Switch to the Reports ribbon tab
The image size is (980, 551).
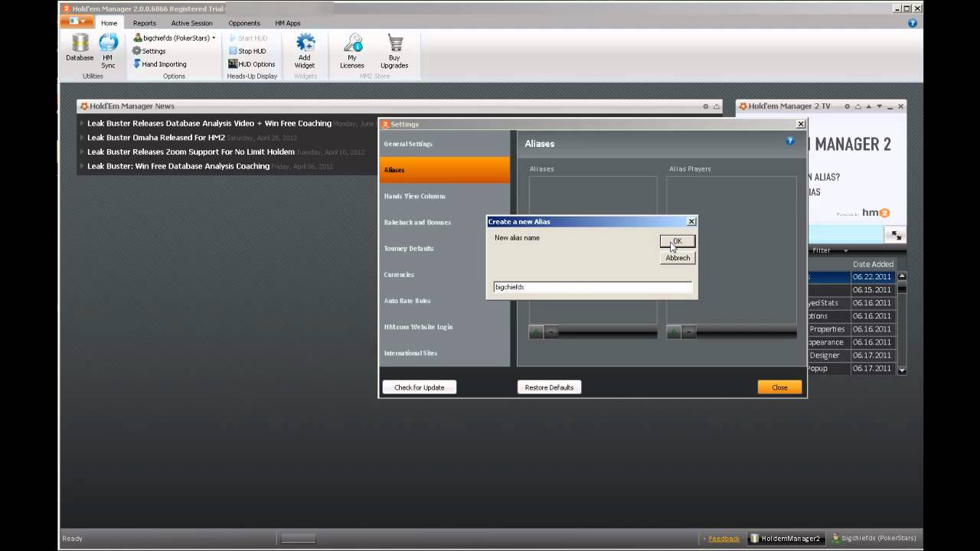(x=144, y=23)
